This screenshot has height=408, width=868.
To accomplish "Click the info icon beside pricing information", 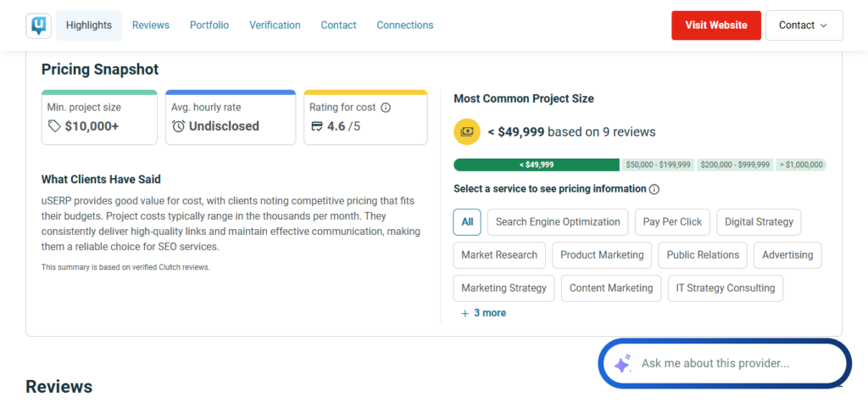I will tap(654, 189).
